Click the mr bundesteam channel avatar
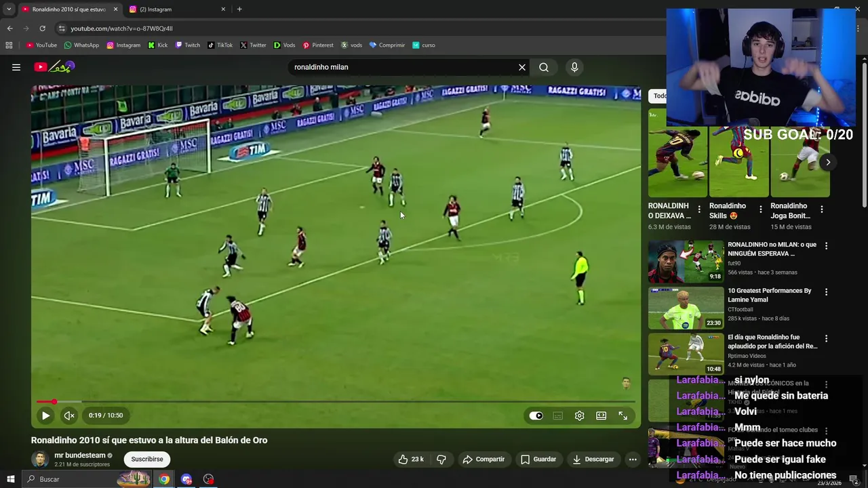 click(x=40, y=459)
